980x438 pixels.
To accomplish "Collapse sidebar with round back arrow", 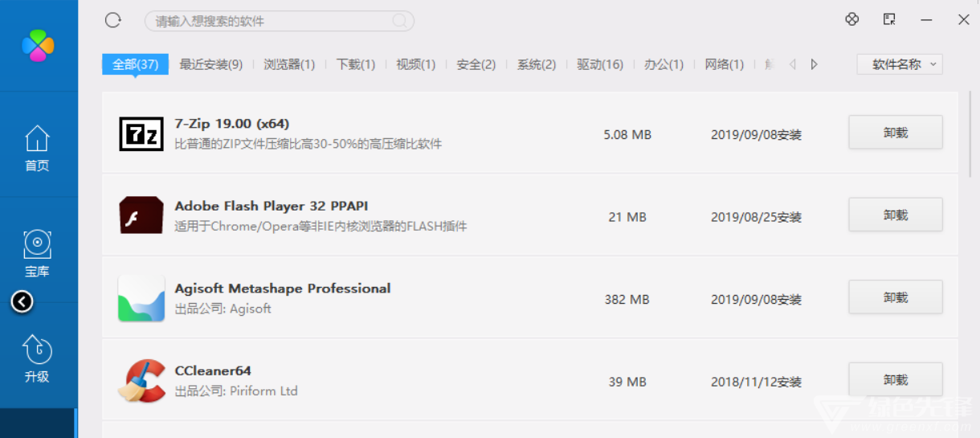I will coord(22,301).
